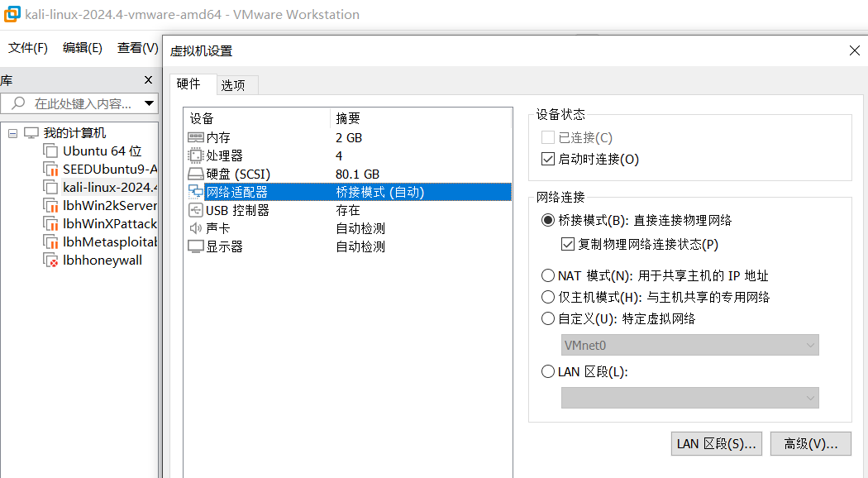Select 自定义(U) 特定虚拟网络 radio button

pyautogui.click(x=548, y=318)
